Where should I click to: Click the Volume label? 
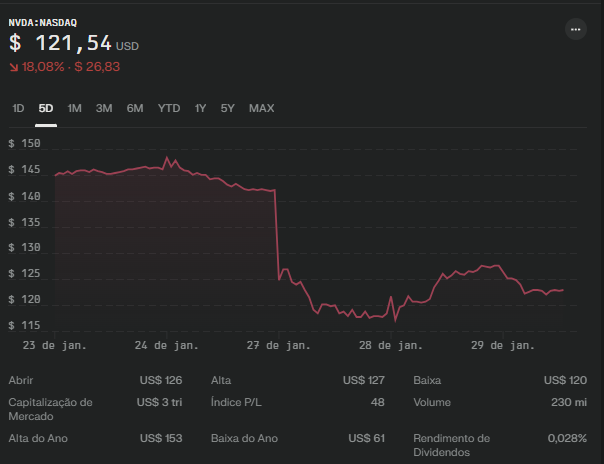(x=432, y=402)
